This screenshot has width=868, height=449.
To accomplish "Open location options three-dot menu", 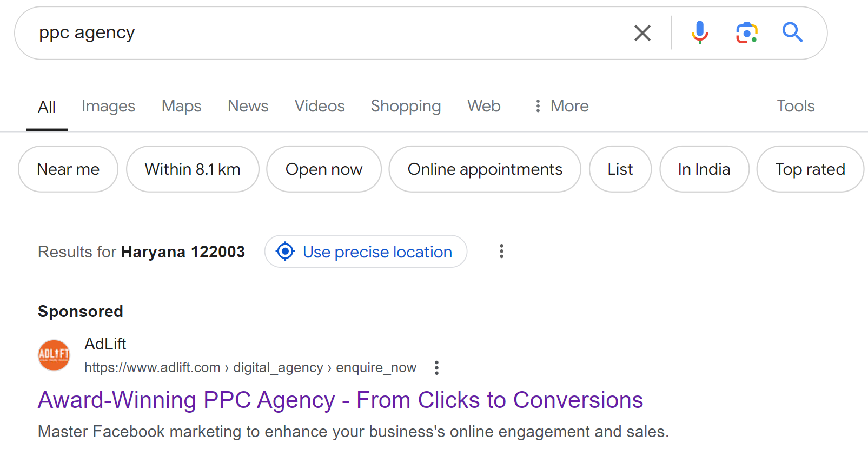I will click(501, 251).
